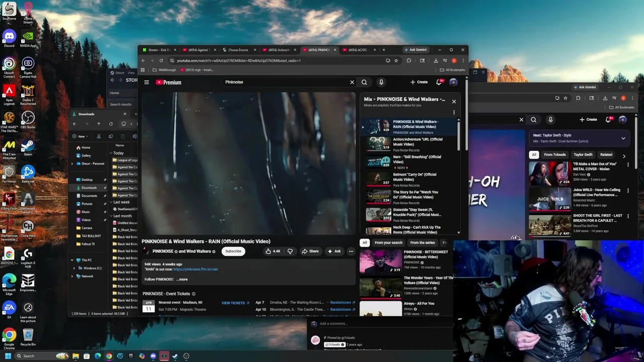Click Create in front YouTube window
Viewport: 644px width, 362px height.
[419, 82]
